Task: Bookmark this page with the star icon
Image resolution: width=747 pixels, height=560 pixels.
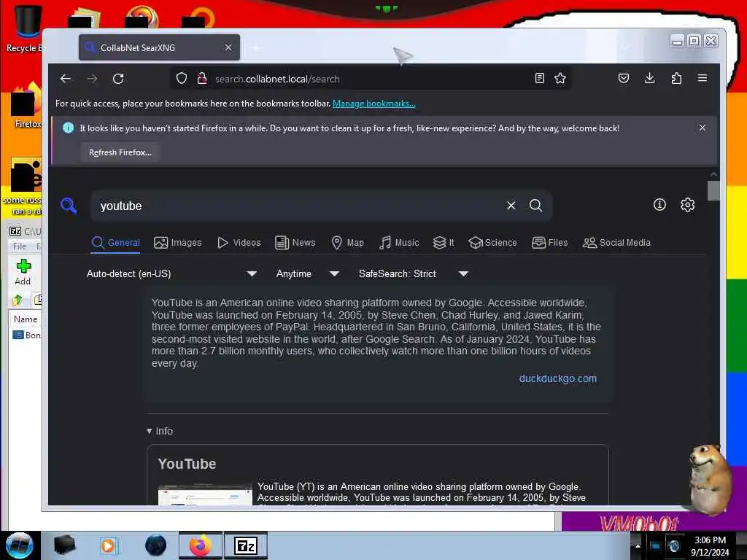Action: pos(560,79)
